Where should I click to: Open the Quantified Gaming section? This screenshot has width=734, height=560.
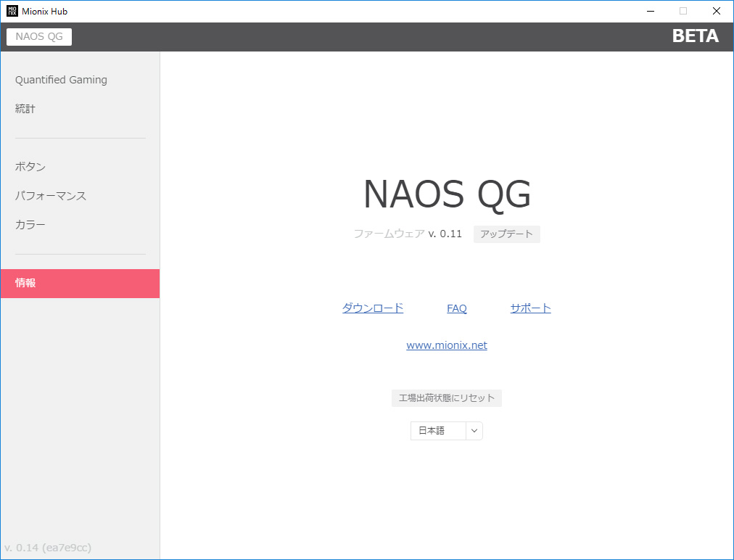(x=61, y=80)
